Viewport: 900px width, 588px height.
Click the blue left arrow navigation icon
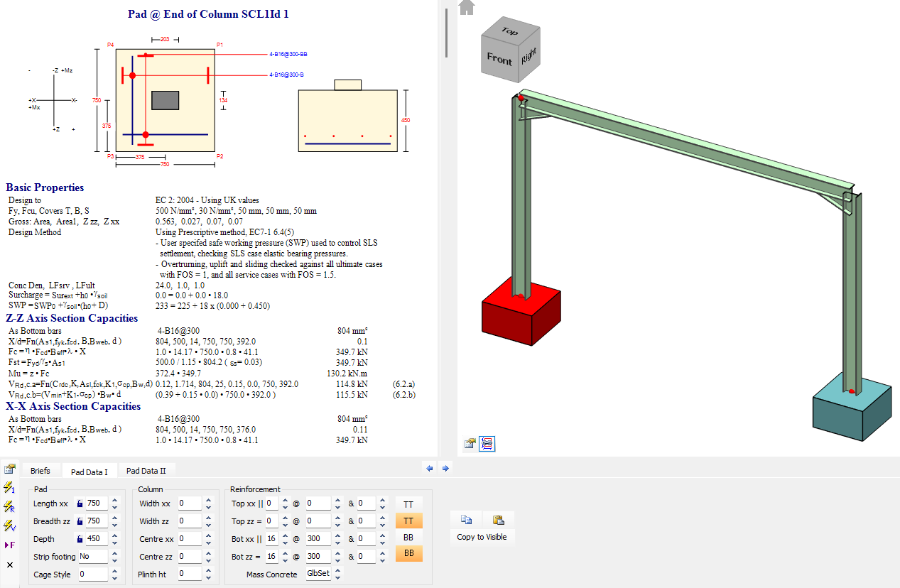click(x=428, y=468)
